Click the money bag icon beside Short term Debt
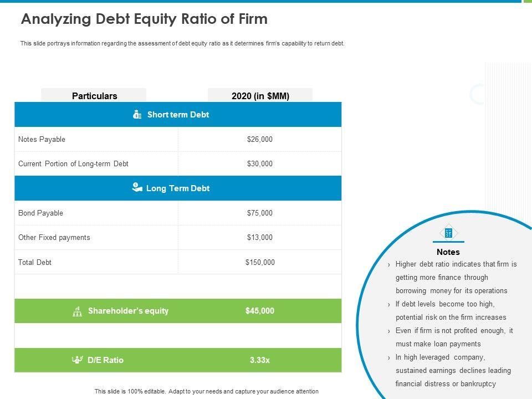This screenshot has width=532, height=399. [x=137, y=115]
